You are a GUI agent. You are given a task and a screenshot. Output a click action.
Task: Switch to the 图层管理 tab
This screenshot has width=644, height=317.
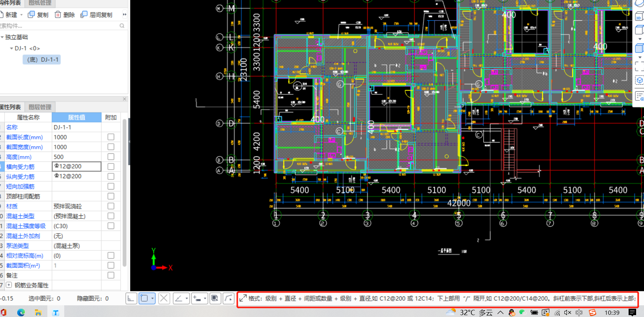[40, 107]
